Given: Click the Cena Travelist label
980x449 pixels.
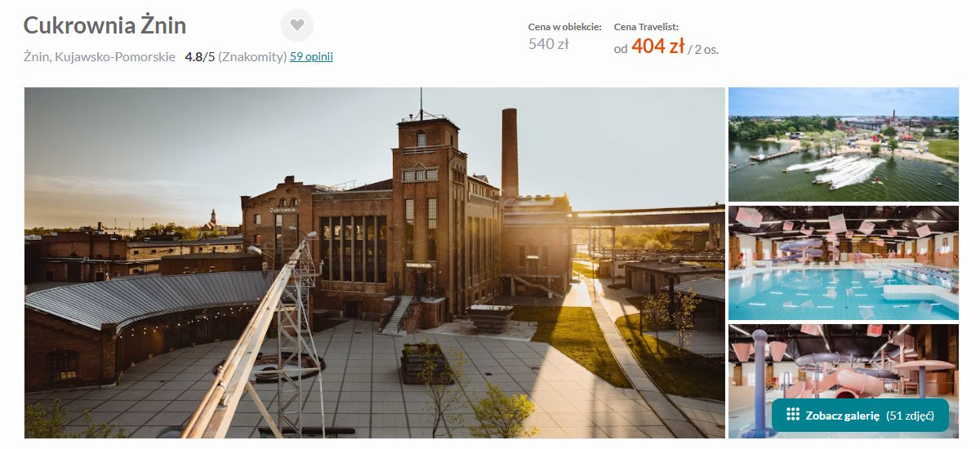Looking at the screenshot, I should point(646,27).
